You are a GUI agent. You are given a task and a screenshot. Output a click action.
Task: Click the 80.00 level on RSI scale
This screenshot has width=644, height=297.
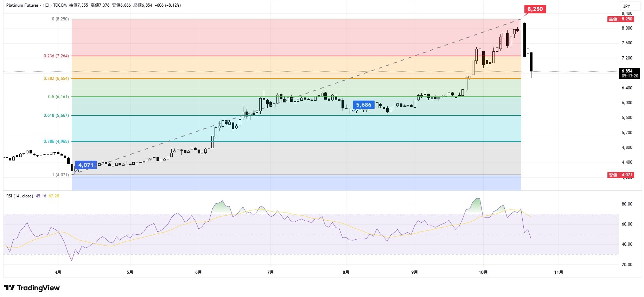tap(627, 204)
